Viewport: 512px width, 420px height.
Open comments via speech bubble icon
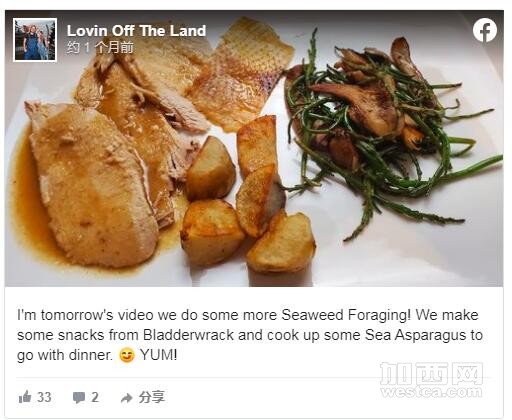pos(79,397)
